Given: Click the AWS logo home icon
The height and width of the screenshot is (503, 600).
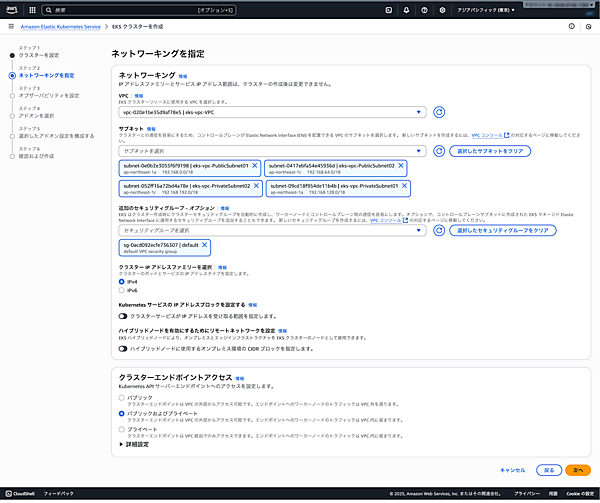Looking at the screenshot, I should [10, 7].
